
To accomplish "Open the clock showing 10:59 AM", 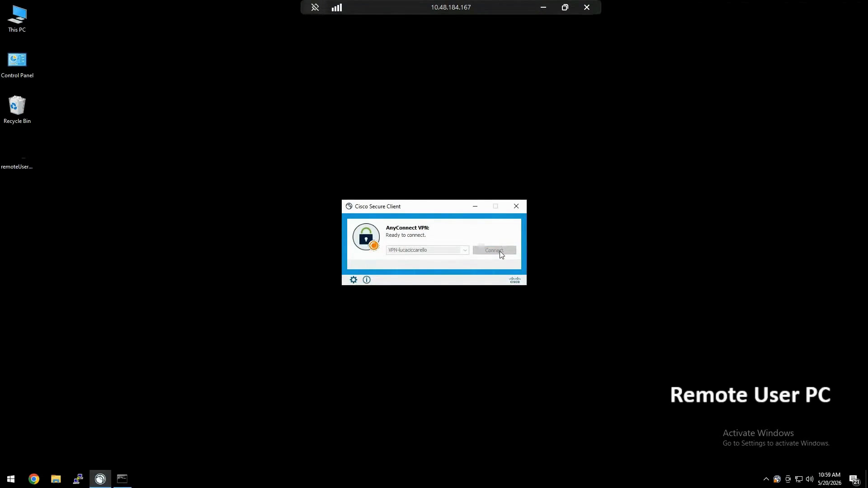I will pyautogui.click(x=829, y=479).
